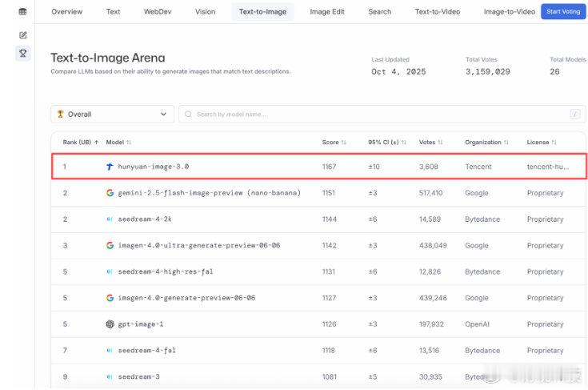Switch to the WebDev tab
588x390 pixels.
[x=155, y=12]
